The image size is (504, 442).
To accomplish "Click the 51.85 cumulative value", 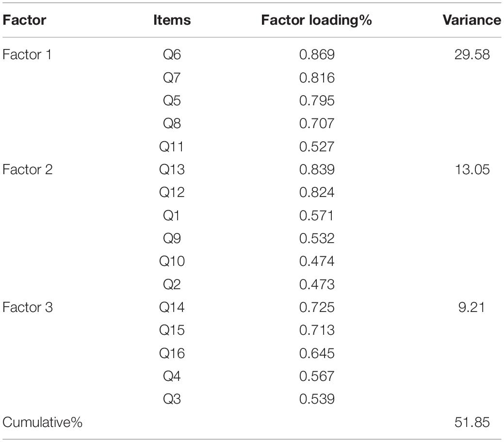I will point(472,422).
